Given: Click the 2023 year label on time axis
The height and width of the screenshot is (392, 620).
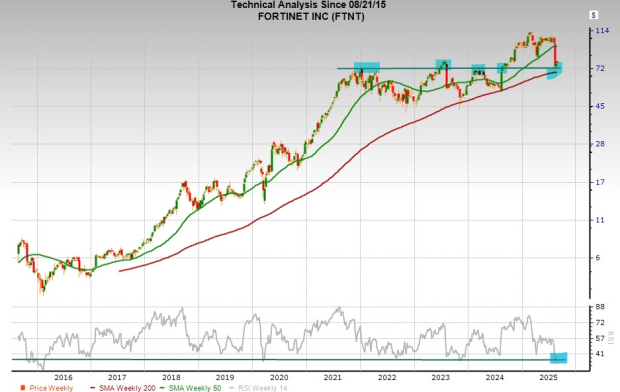Looking at the screenshot, I should [440, 377].
